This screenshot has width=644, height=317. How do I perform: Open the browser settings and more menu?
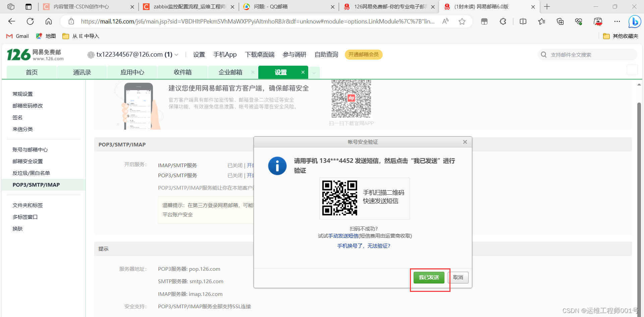(617, 21)
